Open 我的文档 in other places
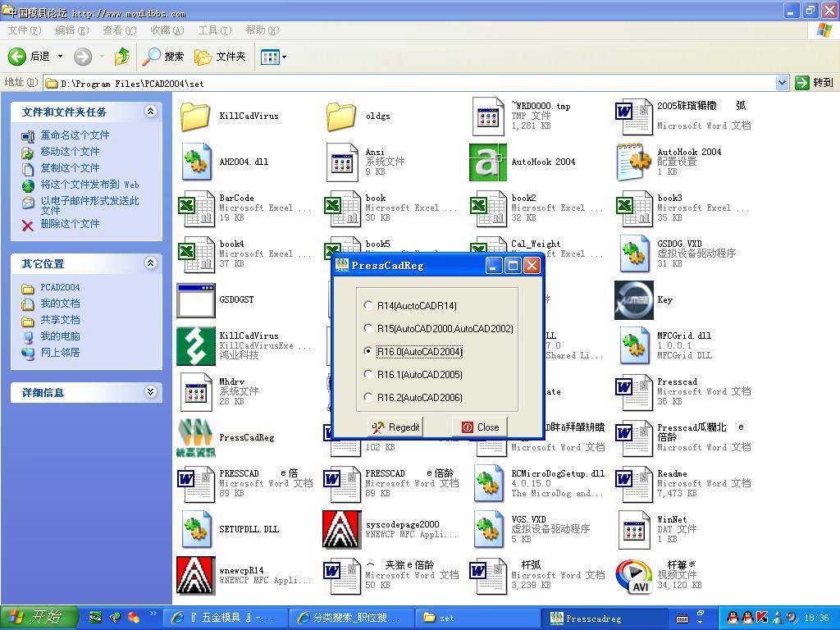This screenshot has height=630, width=840. [60, 304]
